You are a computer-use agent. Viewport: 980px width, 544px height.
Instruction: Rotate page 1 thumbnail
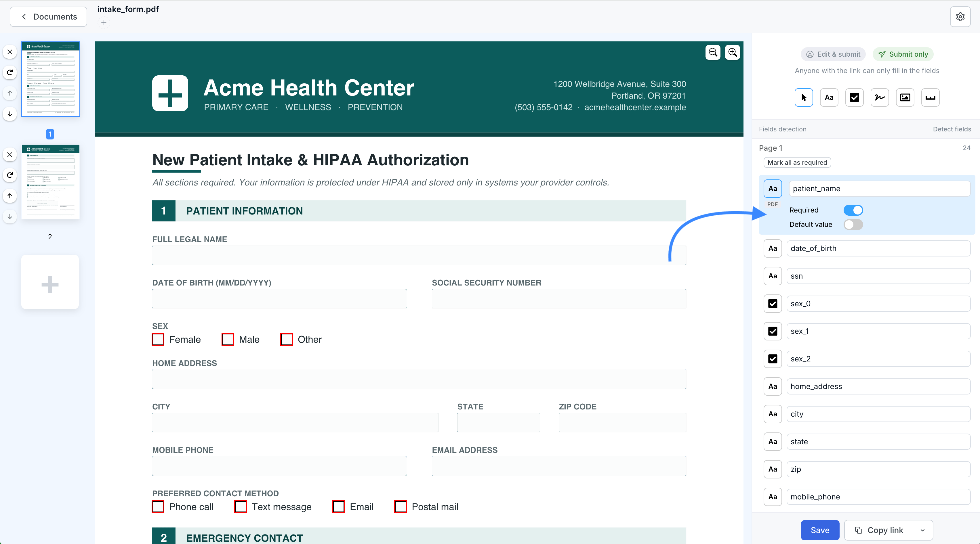click(10, 72)
